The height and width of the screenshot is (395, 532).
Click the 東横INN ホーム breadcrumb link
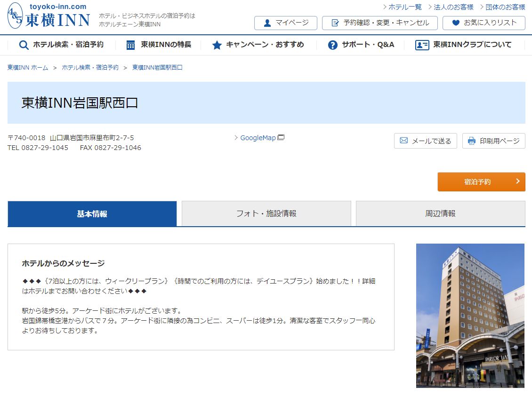click(28, 68)
